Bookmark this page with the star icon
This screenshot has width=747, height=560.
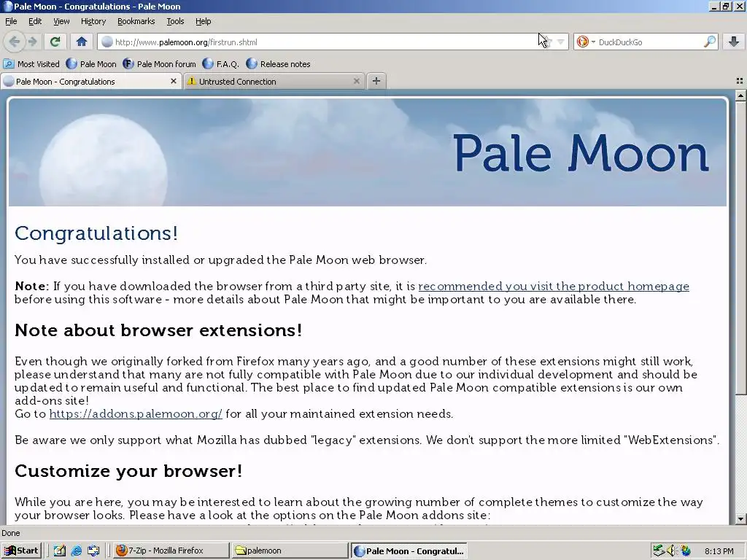coord(547,42)
